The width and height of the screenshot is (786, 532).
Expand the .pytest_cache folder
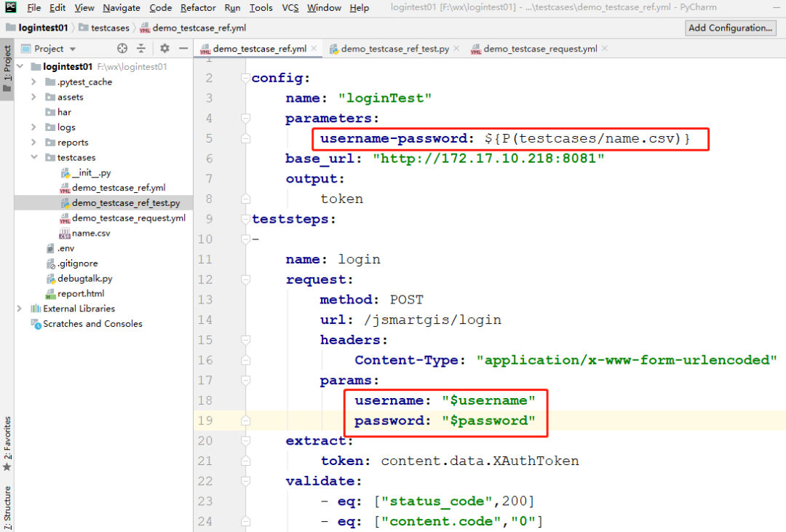point(33,82)
